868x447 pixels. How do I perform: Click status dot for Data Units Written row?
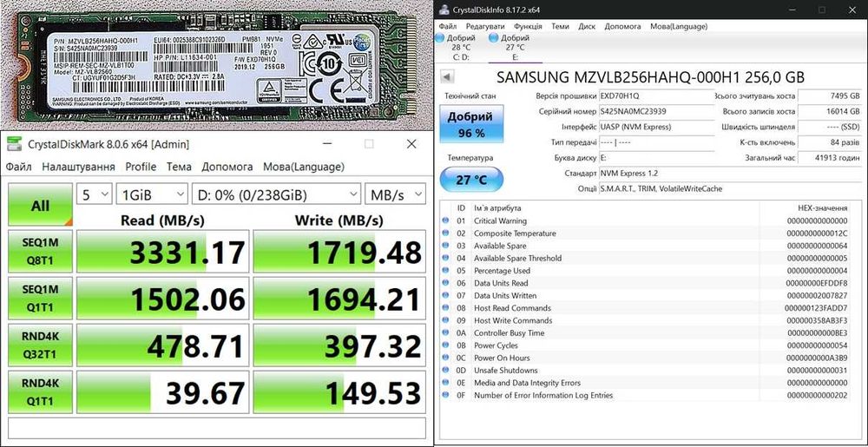(445, 295)
